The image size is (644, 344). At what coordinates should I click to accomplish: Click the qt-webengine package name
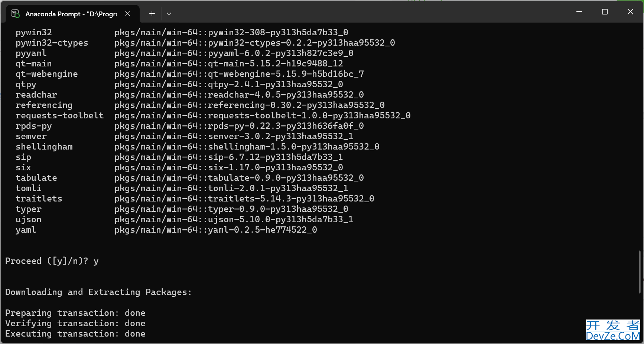coord(47,74)
